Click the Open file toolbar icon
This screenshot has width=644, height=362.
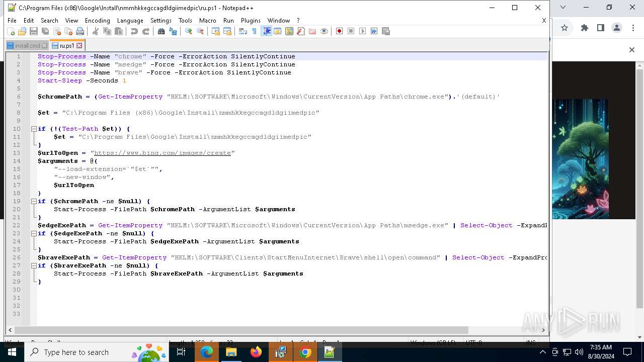pyautogui.click(x=22, y=31)
